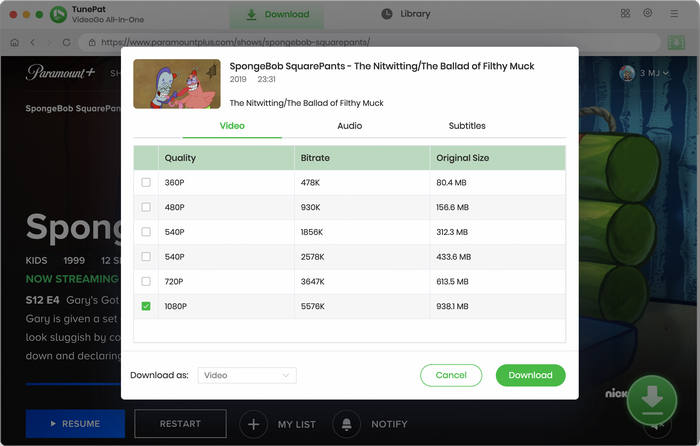Check the 360P quality checkbox
This screenshot has height=446, width=700.
(x=146, y=183)
